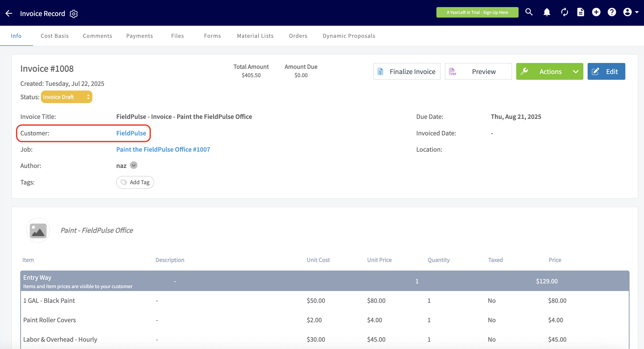
Task: Click the Preview PDF button
Action: pos(478,71)
